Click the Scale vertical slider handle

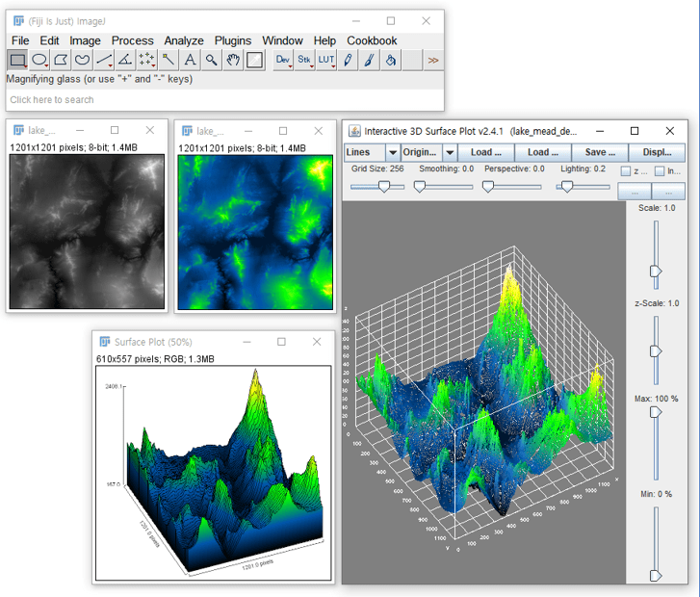(656, 271)
